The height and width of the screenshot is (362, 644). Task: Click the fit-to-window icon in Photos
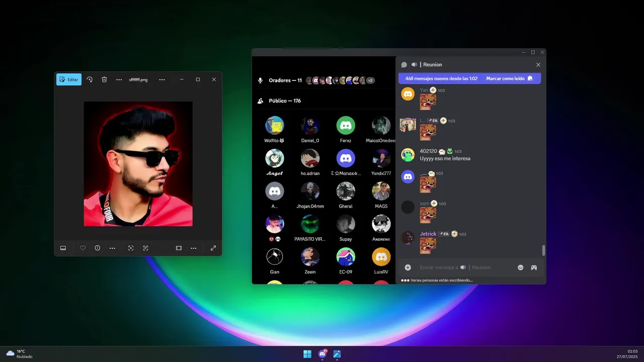[179, 248]
